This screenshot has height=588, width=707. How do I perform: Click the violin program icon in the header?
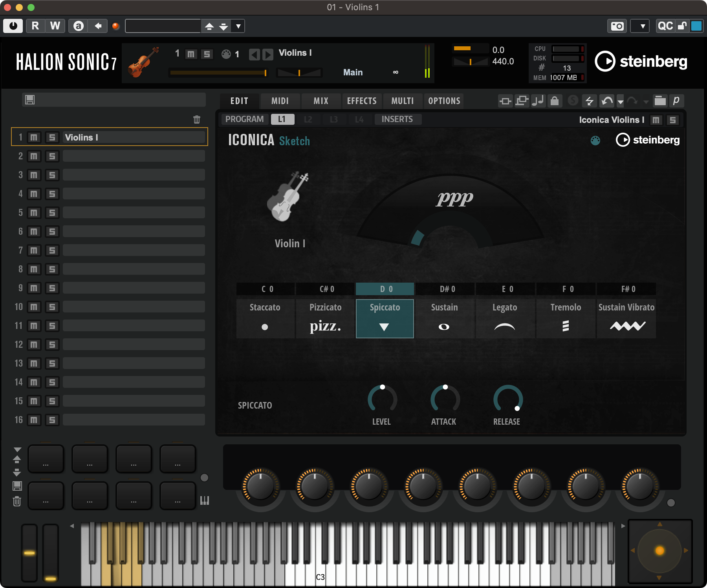coord(144,62)
